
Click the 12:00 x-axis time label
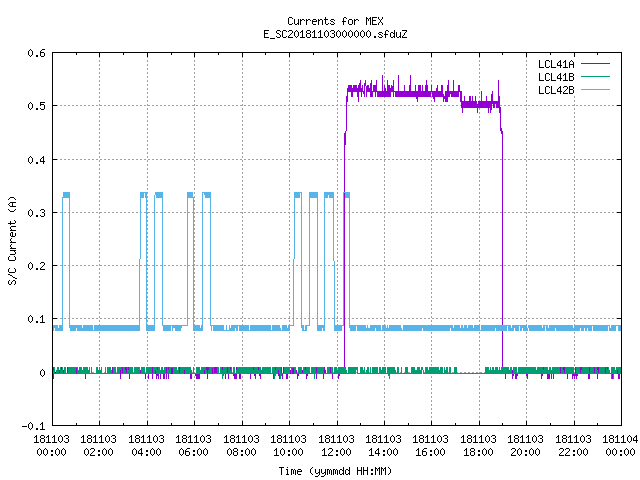[336, 452]
